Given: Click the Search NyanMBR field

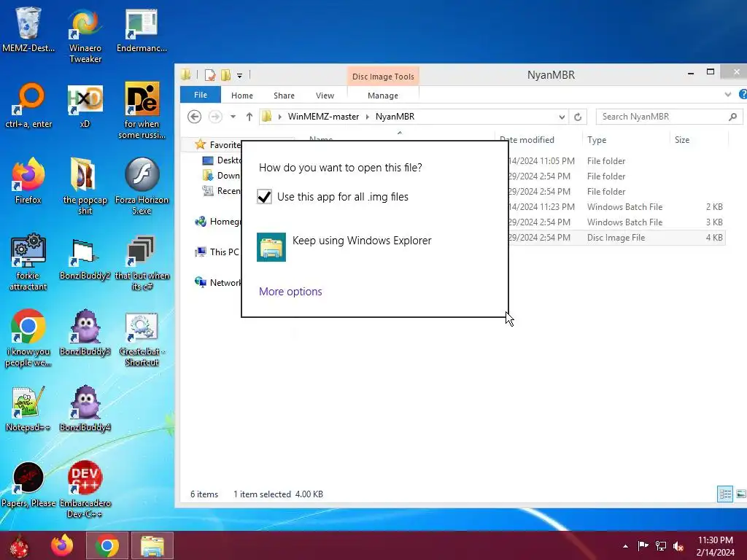Looking at the screenshot, I should click(x=670, y=117).
